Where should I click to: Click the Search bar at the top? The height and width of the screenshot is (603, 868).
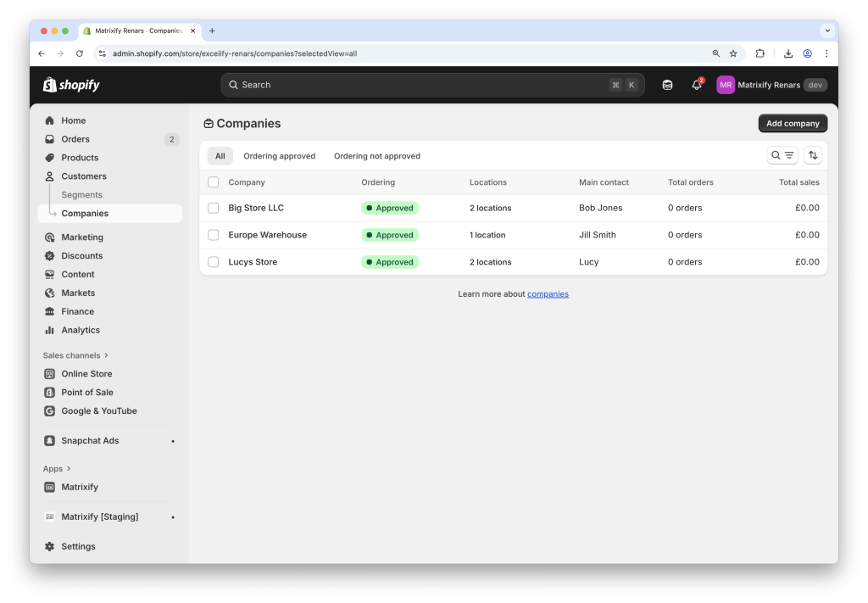point(432,85)
